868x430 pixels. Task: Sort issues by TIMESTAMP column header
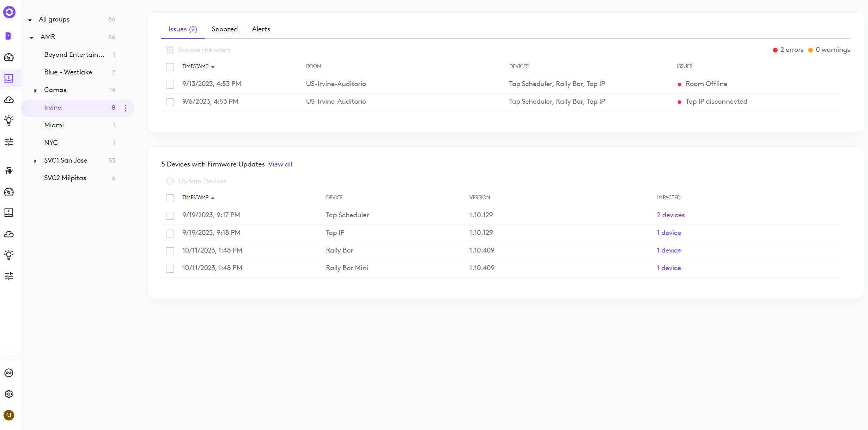(196, 66)
